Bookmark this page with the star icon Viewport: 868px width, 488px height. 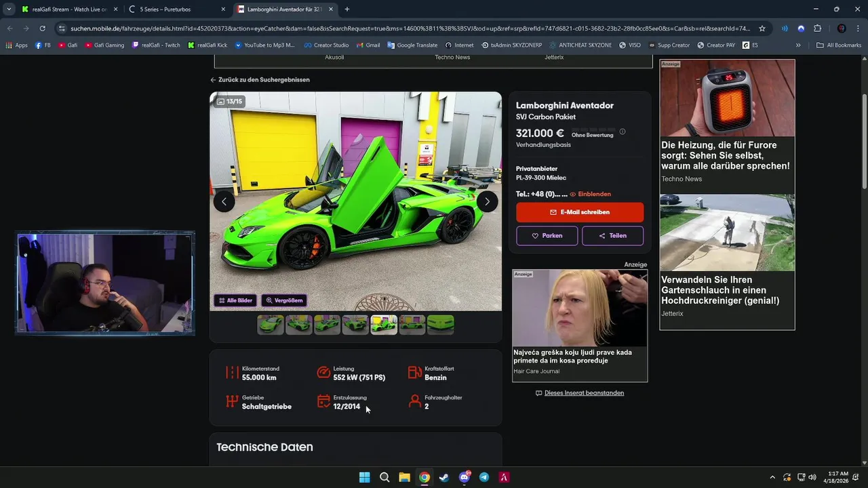(762, 28)
